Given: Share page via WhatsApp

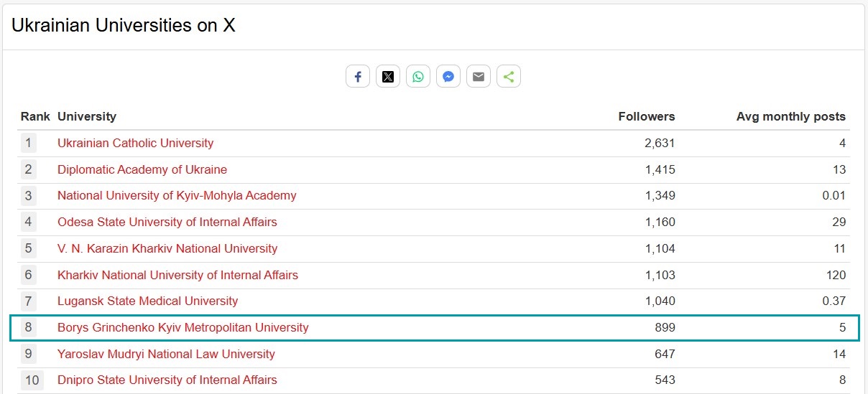Looking at the screenshot, I should [418, 77].
